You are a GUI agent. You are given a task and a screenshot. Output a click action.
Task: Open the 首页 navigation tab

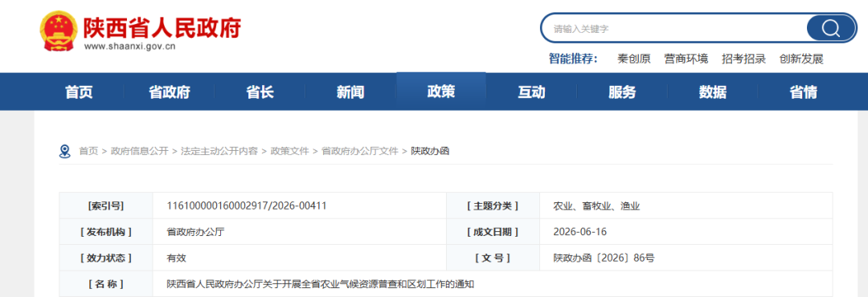79,92
